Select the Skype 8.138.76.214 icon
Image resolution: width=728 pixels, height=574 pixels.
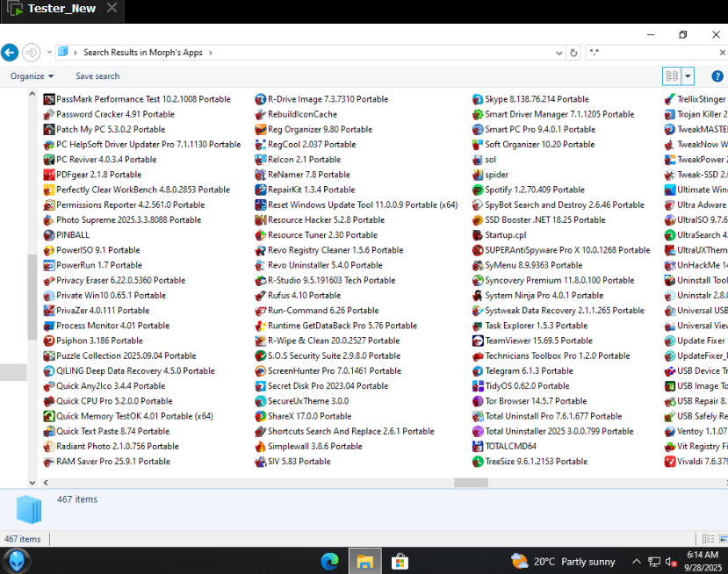pyautogui.click(x=478, y=99)
